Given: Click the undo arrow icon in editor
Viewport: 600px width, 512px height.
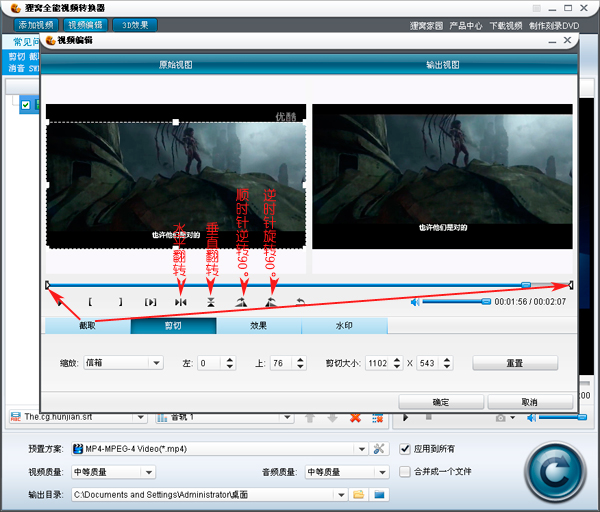Looking at the screenshot, I should click(301, 302).
